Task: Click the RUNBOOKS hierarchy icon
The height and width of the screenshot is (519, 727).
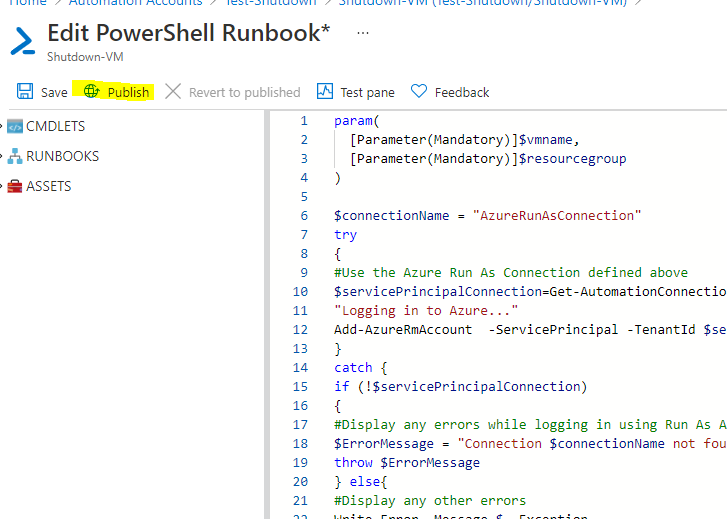Action: click(15, 156)
